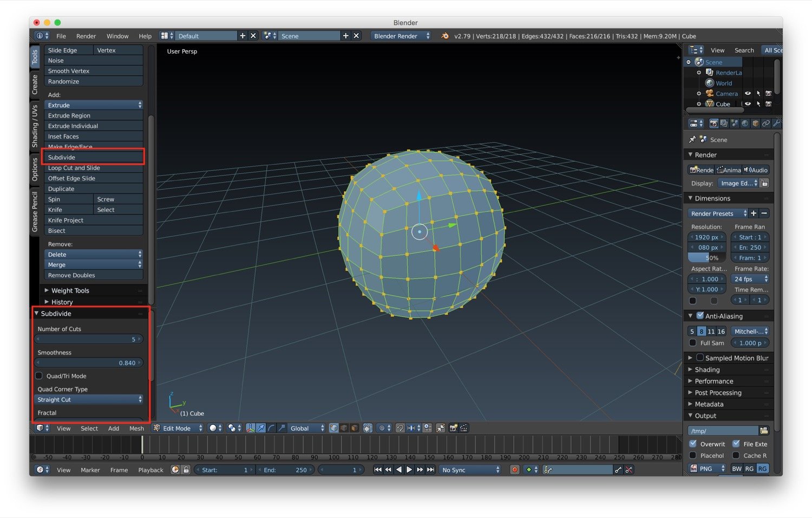Toggle the Overwrite checkbox
Image resolution: width=812 pixels, height=518 pixels.
tap(693, 443)
